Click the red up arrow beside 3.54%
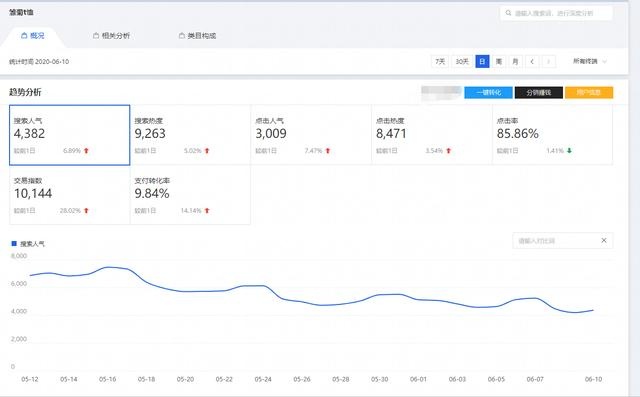 point(449,151)
